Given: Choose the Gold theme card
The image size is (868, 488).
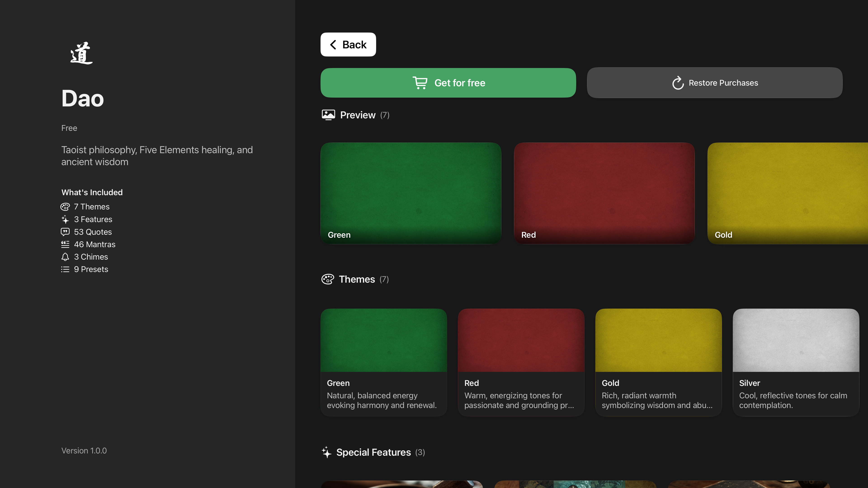Looking at the screenshot, I should click(658, 362).
